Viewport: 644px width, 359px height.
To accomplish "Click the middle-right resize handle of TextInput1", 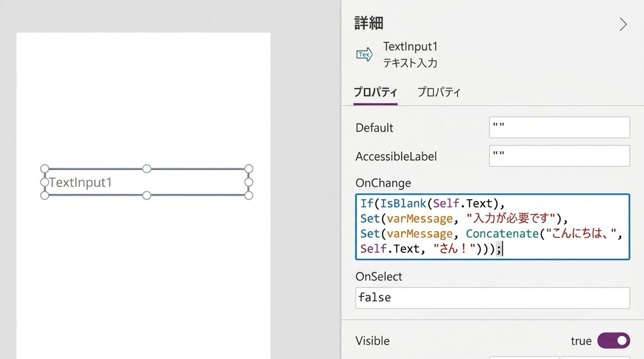I will coord(248,182).
